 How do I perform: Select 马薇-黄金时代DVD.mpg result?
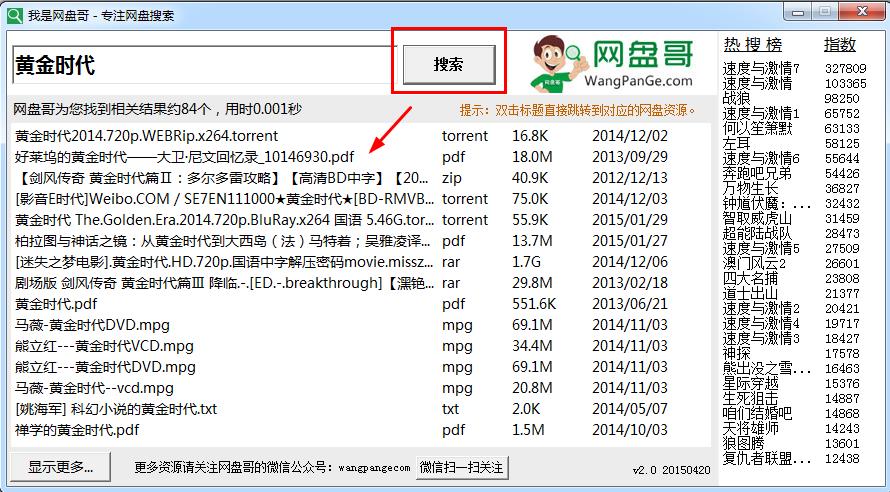click(93, 325)
